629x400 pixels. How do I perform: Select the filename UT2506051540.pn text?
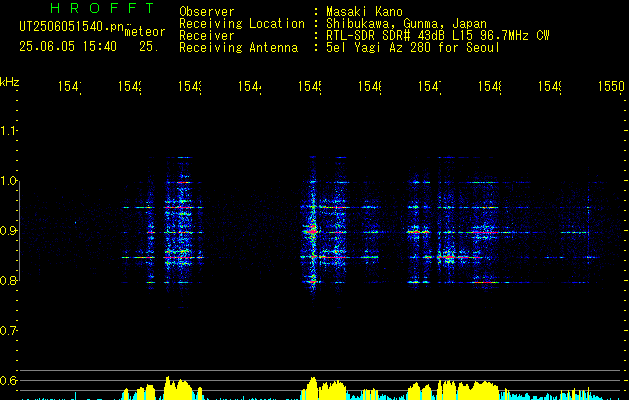tap(72, 27)
